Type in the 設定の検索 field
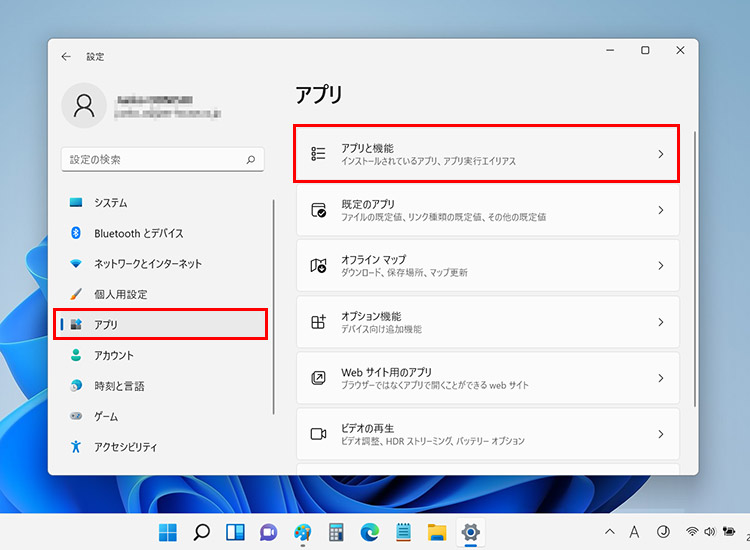Image resolution: width=750 pixels, height=550 pixels. click(x=150, y=159)
